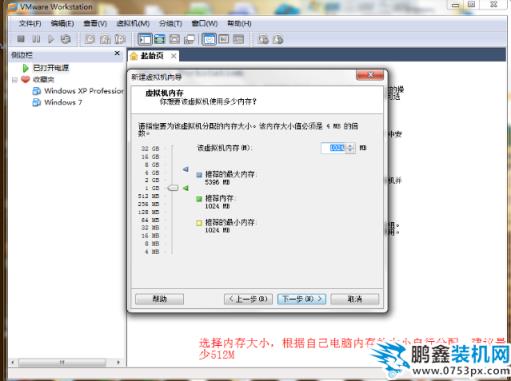Click the 5396 MB maximum memory value
This screenshot has width=511, height=381.
(217, 182)
